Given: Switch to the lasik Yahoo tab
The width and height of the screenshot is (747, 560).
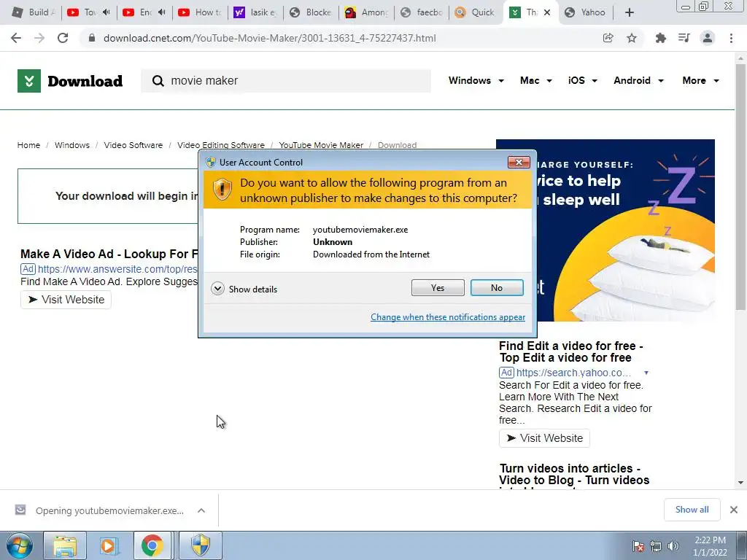Looking at the screenshot, I should point(255,12).
